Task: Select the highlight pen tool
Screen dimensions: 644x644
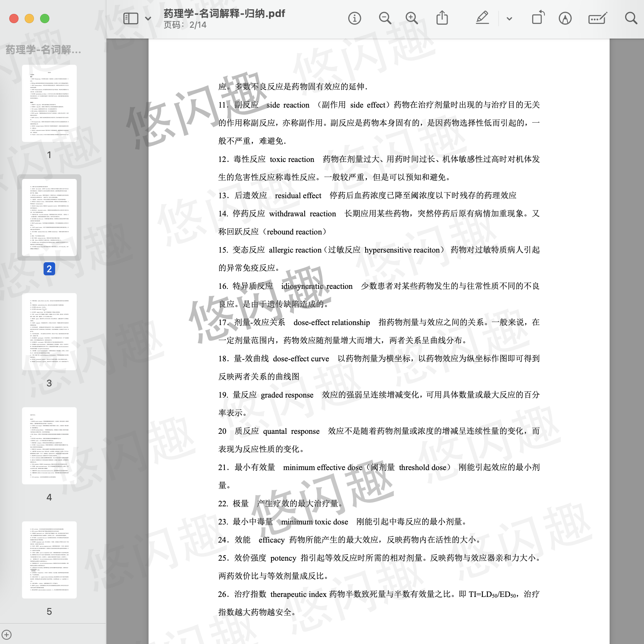Action: (x=482, y=19)
